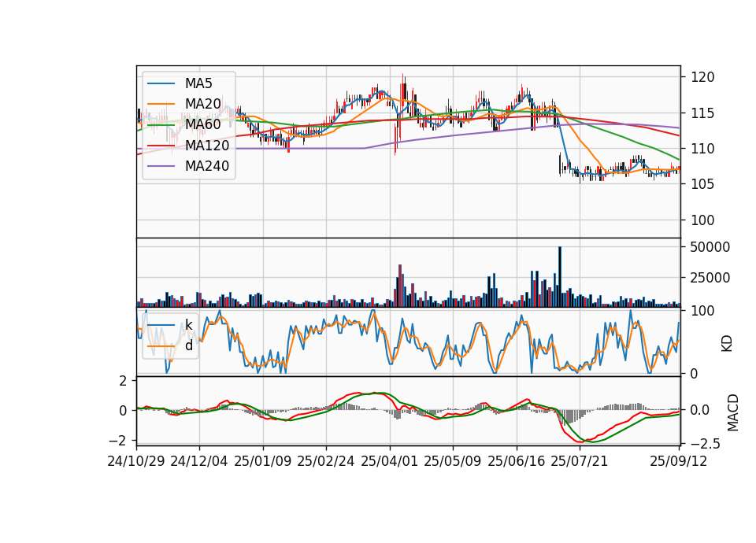
Task: Click the MA60 legend label
Action: point(202,124)
